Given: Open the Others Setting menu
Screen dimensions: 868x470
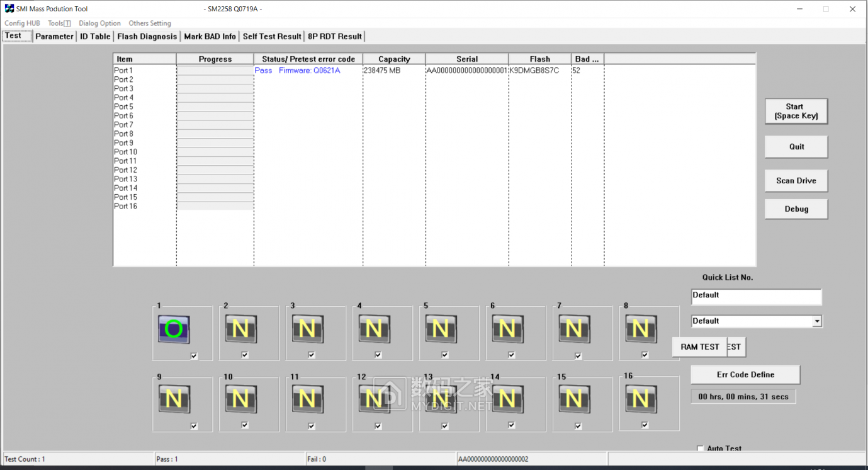Looking at the screenshot, I should [x=150, y=23].
